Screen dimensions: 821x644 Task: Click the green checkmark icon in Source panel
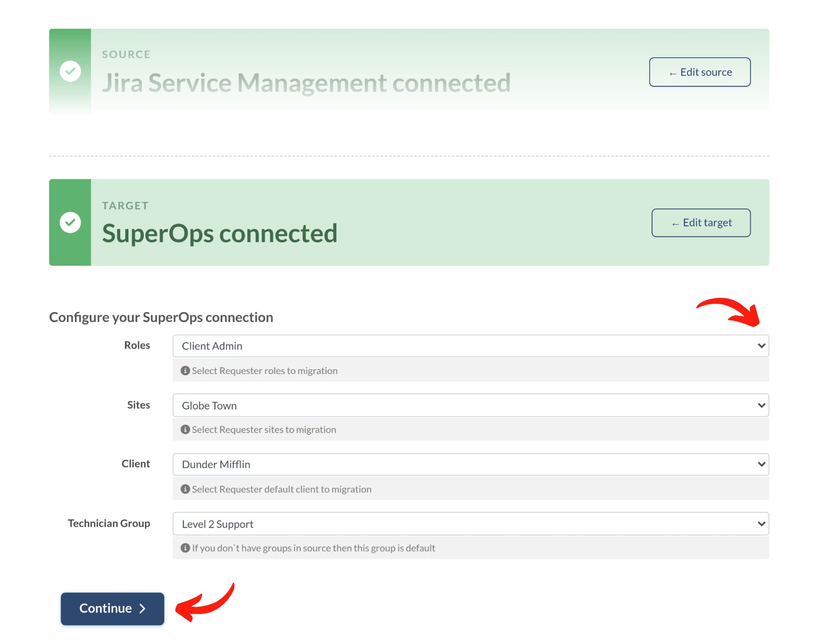point(70,71)
